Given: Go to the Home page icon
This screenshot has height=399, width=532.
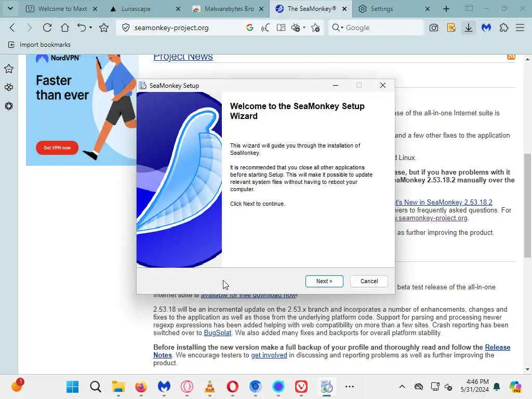Looking at the screenshot, I should (x=65, y=28).
